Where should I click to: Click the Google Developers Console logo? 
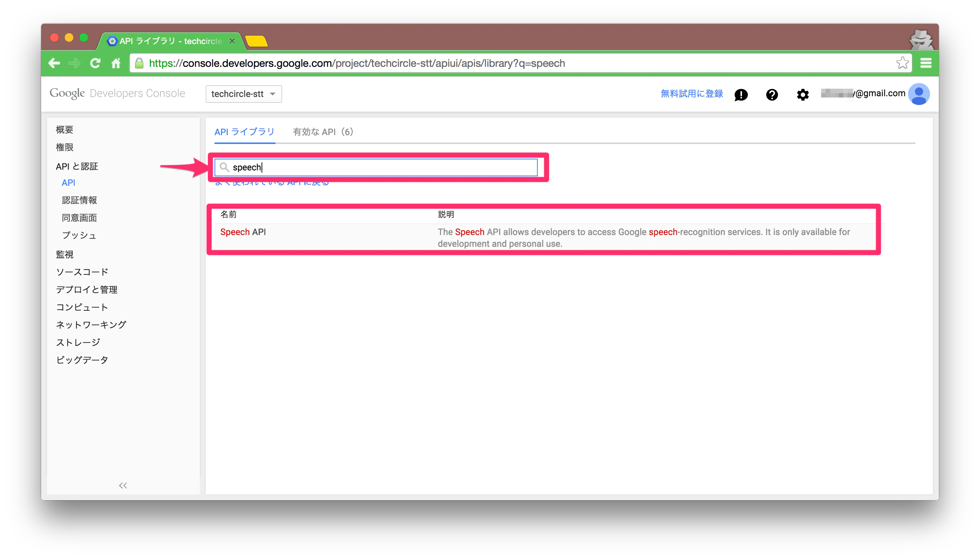(117, 93)
